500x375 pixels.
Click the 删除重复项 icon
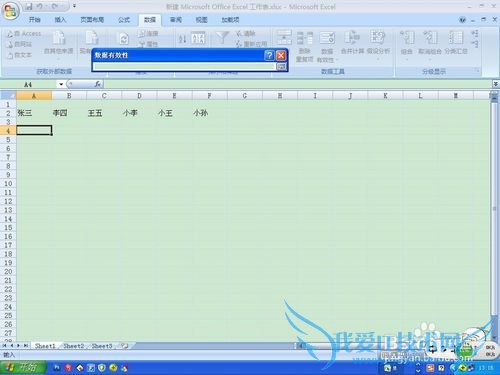[x=304, y=47]
